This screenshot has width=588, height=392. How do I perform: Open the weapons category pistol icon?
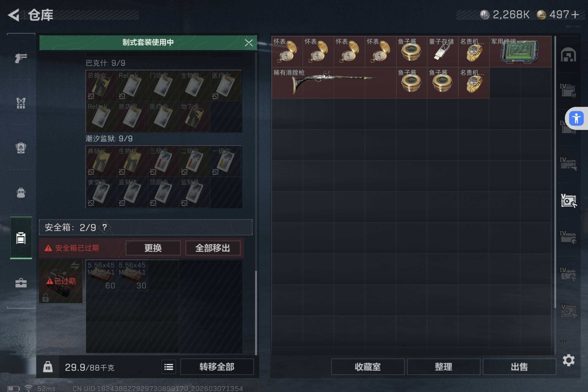click(x=21, y=58)
